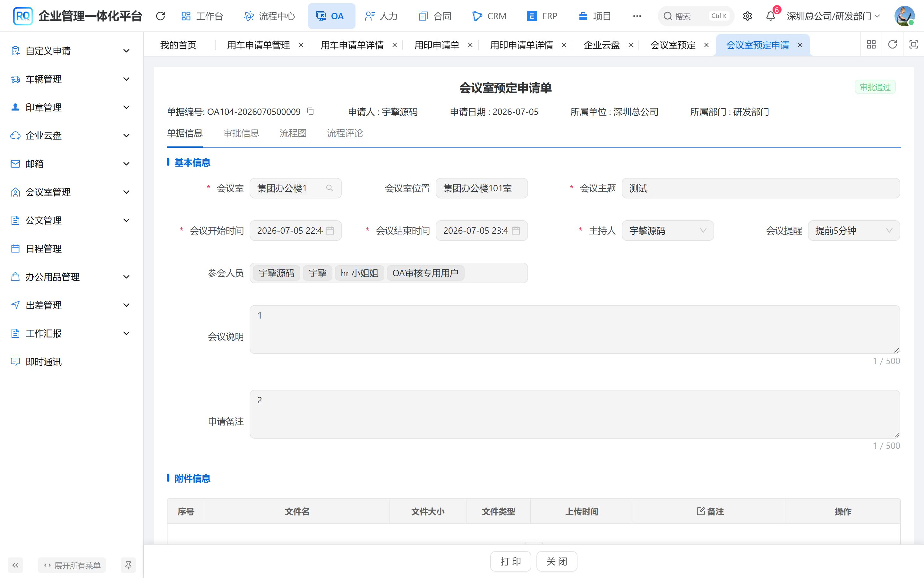Click the top refresh icon beside platform title
The height and width of the screenshot is (578, 924).
click(x=160, y=16)
